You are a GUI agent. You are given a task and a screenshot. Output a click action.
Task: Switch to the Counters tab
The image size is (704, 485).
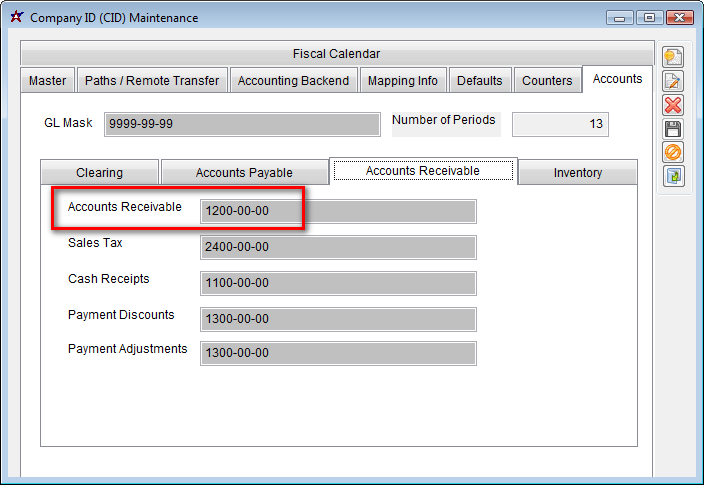(547, 81)
